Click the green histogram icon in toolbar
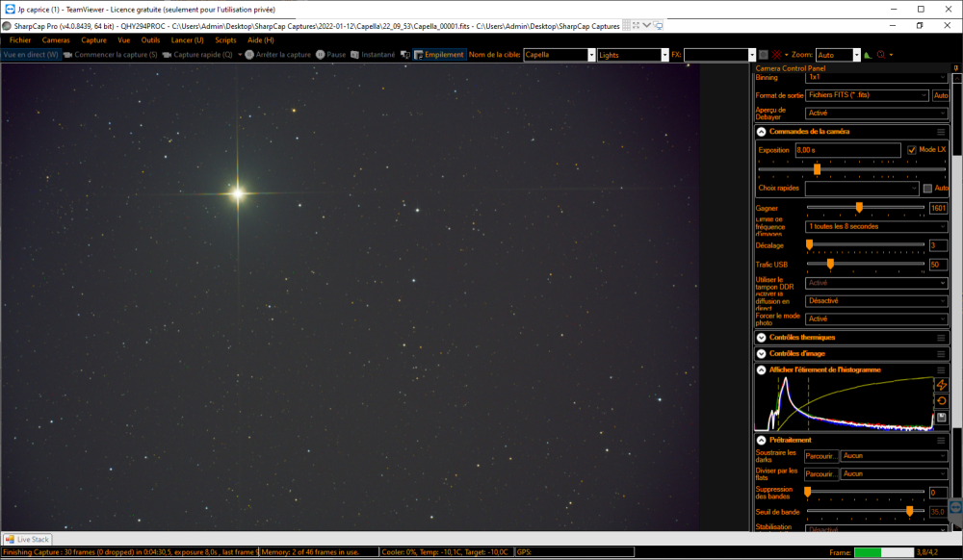The height and width of the screenshot is (560, 963). click(868, 55)
